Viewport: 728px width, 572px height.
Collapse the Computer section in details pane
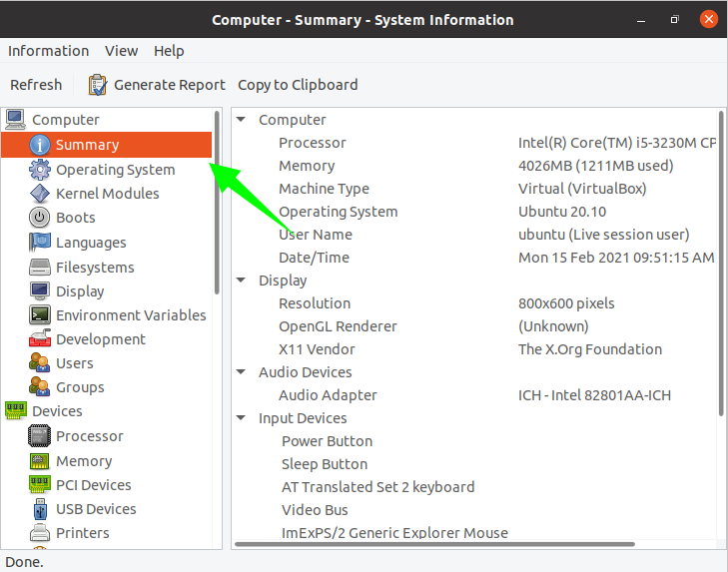pos(242,120)
